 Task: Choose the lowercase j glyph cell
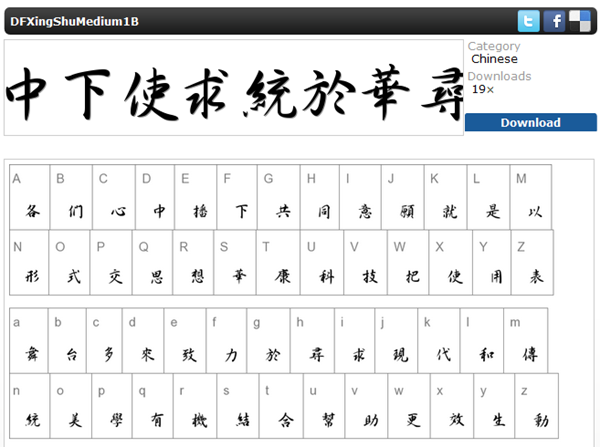pos(397,341)
